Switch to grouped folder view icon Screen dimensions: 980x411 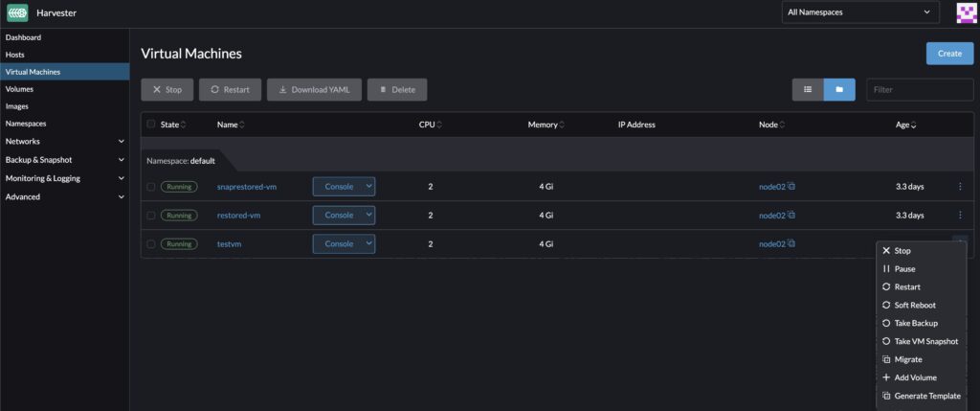tap(839, 89)
